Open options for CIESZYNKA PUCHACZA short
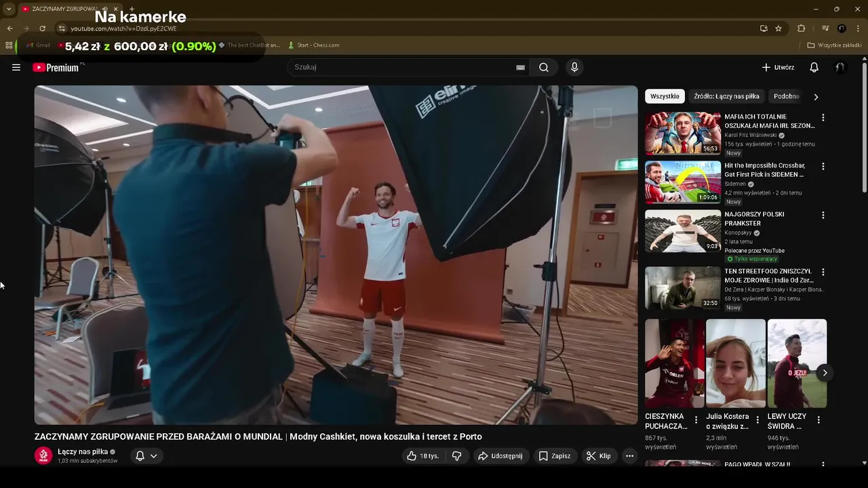868x488 pixels. (696, 420)
